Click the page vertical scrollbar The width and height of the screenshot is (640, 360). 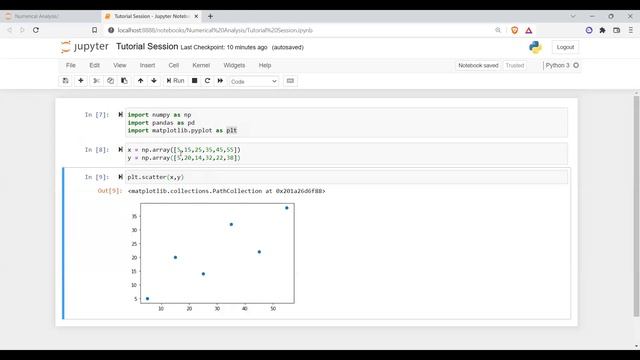(x=636, y=206)
